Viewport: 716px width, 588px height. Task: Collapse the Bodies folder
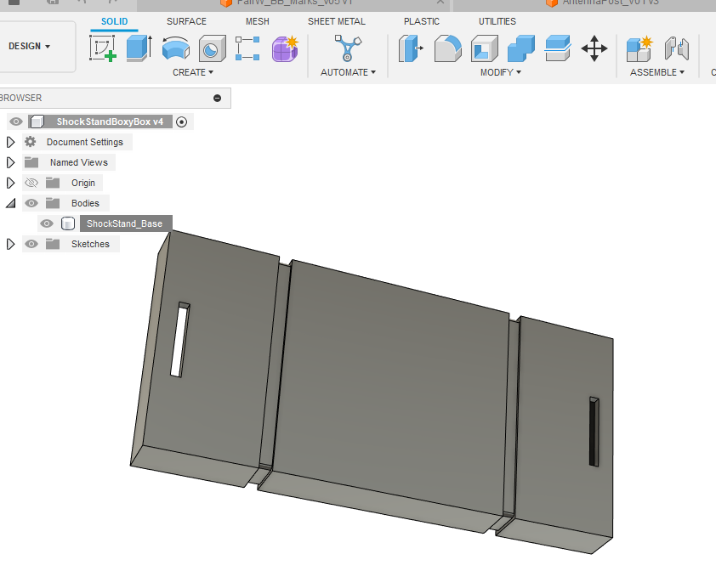point(10,203)
